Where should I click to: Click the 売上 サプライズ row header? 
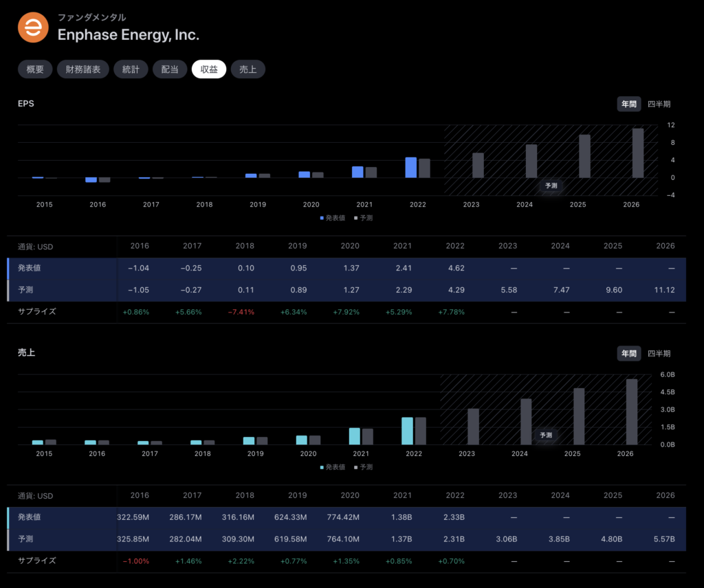pos(37,561)
